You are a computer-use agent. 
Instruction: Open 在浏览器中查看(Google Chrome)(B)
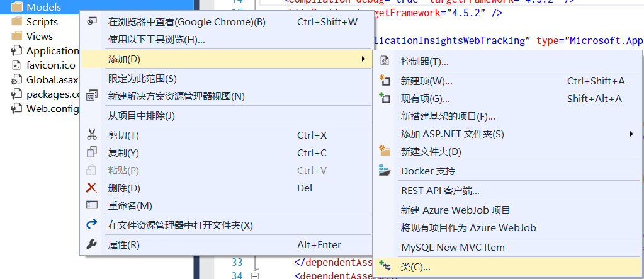(x=187, y=22)
